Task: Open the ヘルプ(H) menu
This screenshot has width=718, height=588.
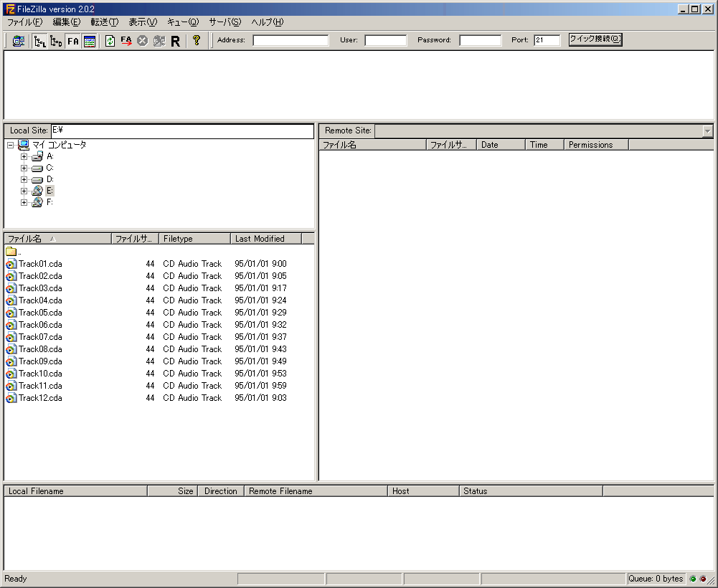Action: click(x=268, y=22)
